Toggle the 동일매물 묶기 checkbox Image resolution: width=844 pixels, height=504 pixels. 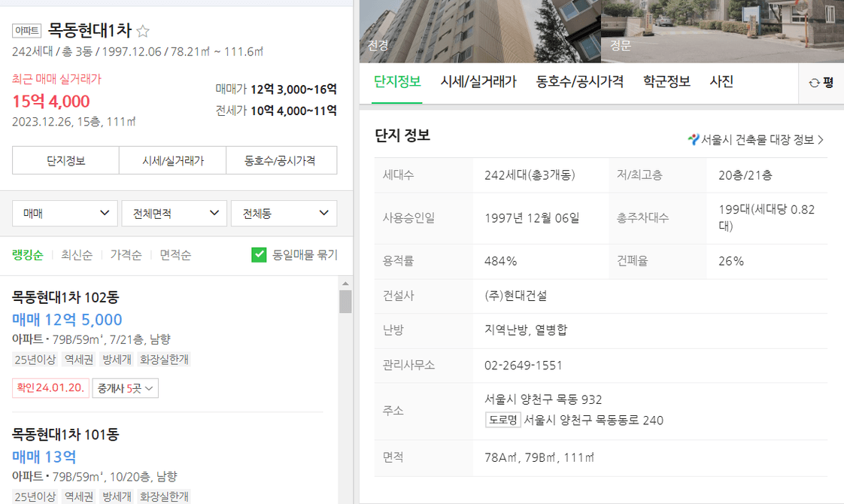tap(259, 255)
